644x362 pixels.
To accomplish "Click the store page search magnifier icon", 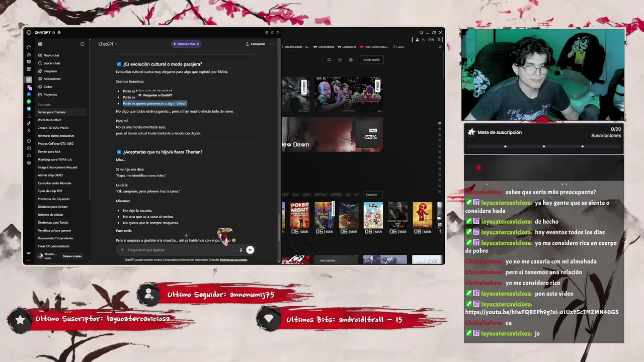I will click(x=329, y=59).
